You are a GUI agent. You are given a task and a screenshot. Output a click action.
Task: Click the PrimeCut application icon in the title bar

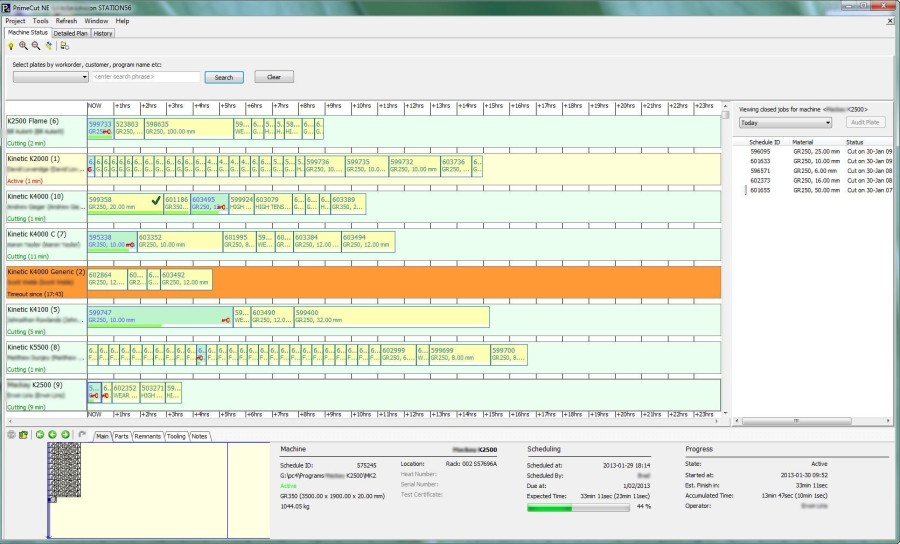point(6,8)
